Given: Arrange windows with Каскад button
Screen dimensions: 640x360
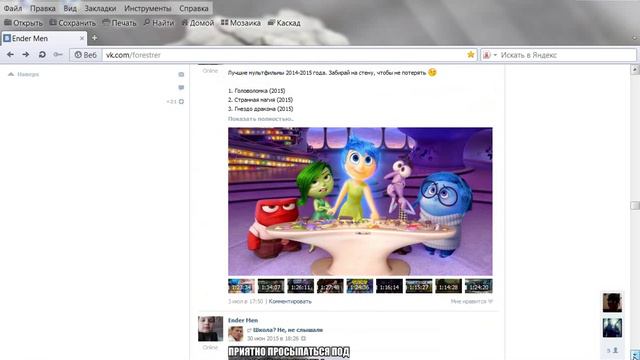Looking at the screenshot, I should click(x=284, y=23).
